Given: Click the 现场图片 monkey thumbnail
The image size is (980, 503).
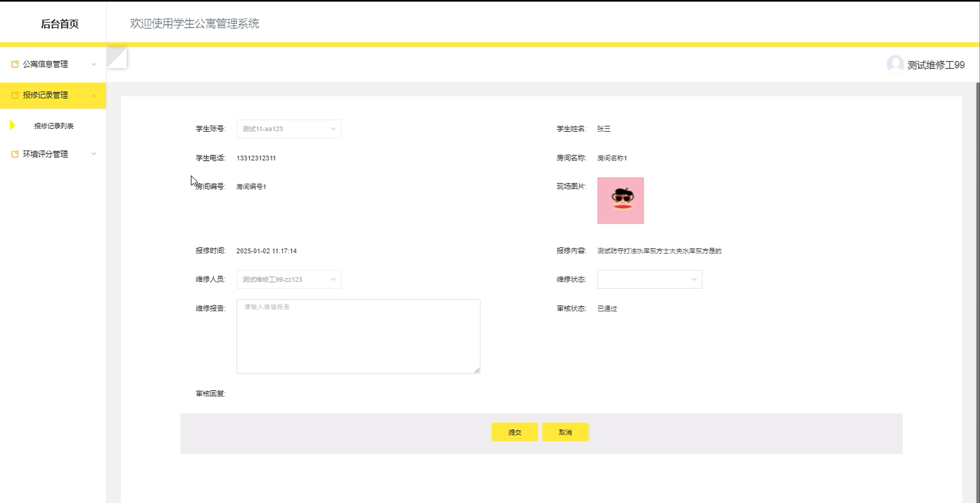Looking at the screenshot, I should pyautogui.click(x=620, y=200).
